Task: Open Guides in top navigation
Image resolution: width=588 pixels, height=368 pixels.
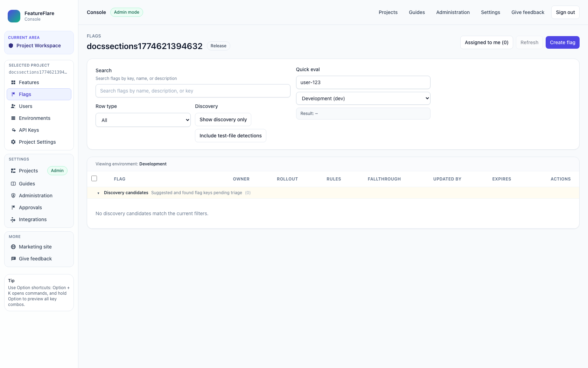Action: pyautogui.click(x=417, y=12)
